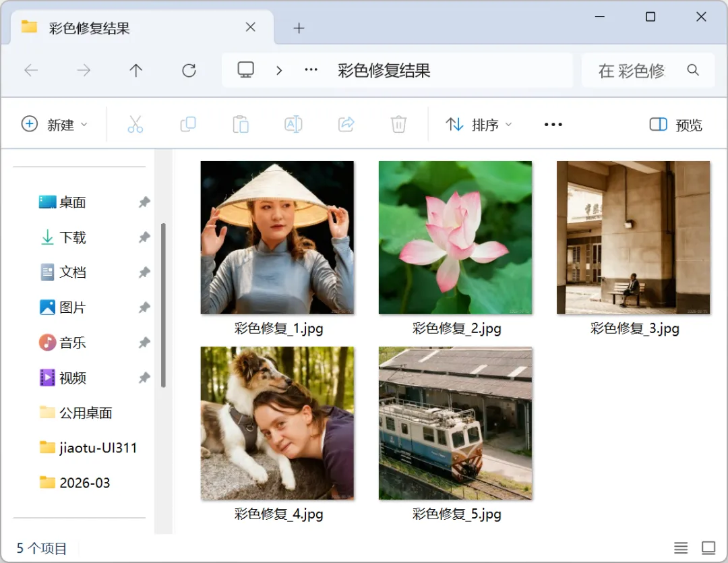This screenshot has height=563, width=728.
Task: Unpin 桌面 using its pin icon
Action: pos(144,202)
